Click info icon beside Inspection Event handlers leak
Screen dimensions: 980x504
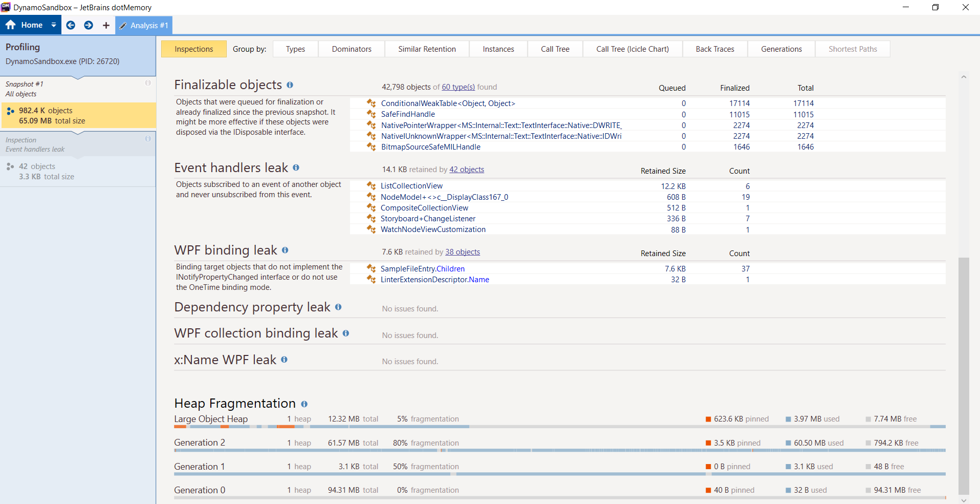coord(148,138)
